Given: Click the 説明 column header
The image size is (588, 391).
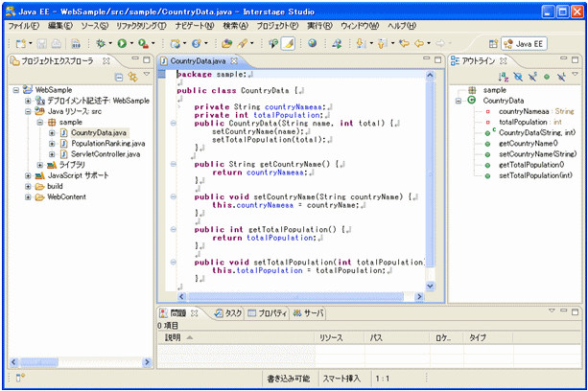Looking at the screenshot, I should pos(173,338).
